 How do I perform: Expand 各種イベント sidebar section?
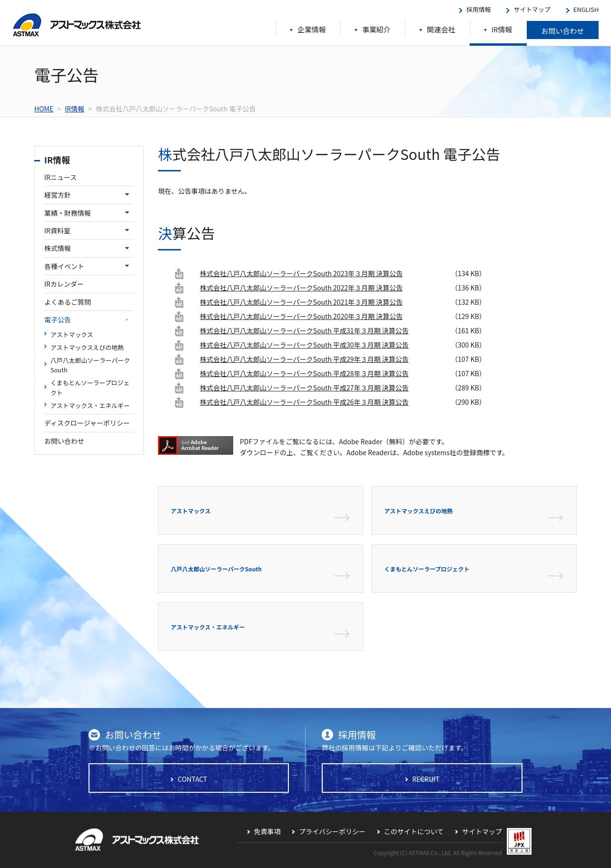(127, 266)
